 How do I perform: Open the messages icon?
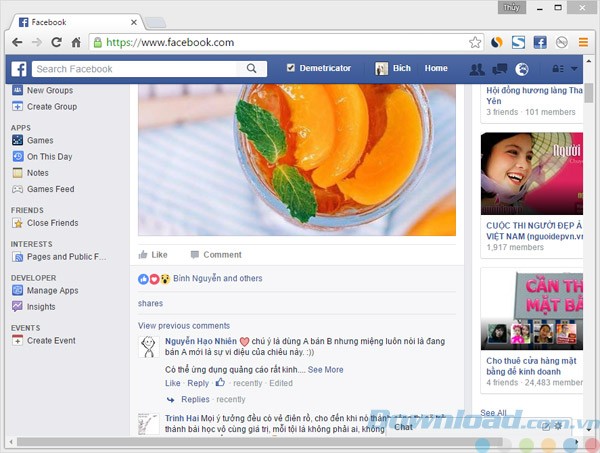tap(500, 69)
